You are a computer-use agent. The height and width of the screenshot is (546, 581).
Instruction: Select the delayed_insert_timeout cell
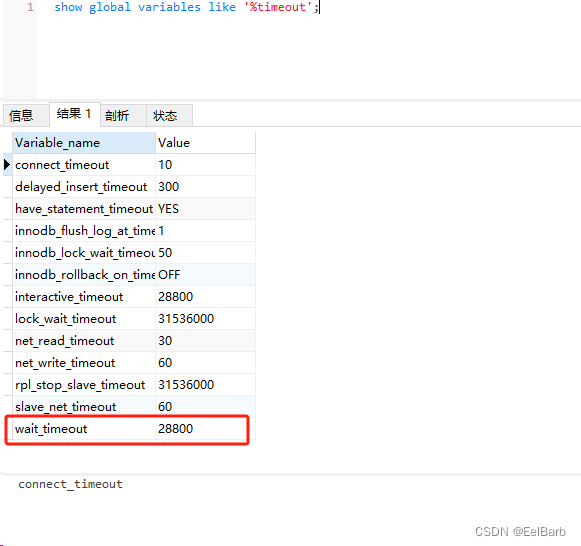click(84, 187)
